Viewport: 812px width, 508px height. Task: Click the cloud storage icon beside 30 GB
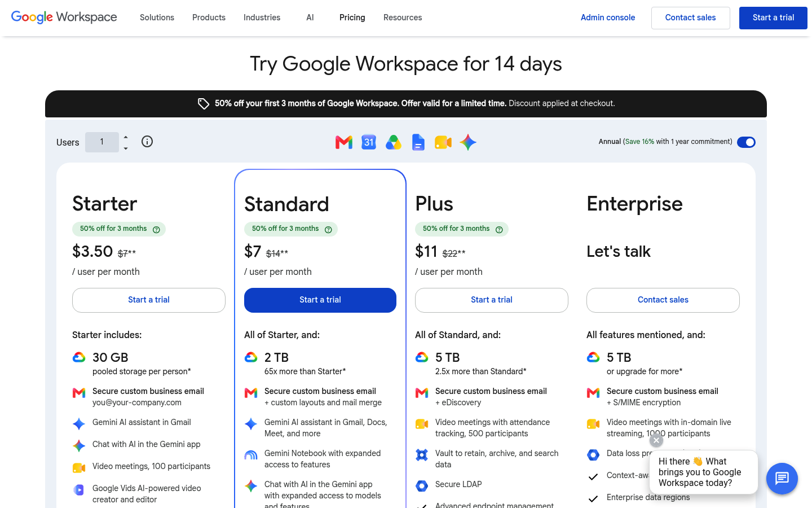click(x=79, y=357)
